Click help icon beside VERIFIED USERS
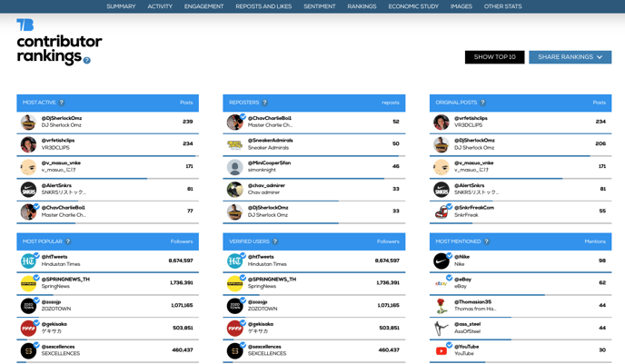625x364 pixels. pos(275,241)
